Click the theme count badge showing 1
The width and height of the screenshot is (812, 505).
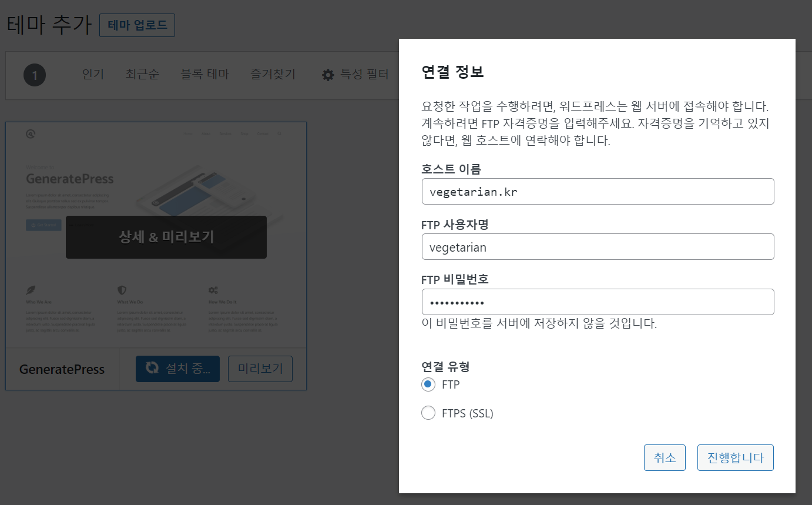pyautogui.click(x=35, y=75)
